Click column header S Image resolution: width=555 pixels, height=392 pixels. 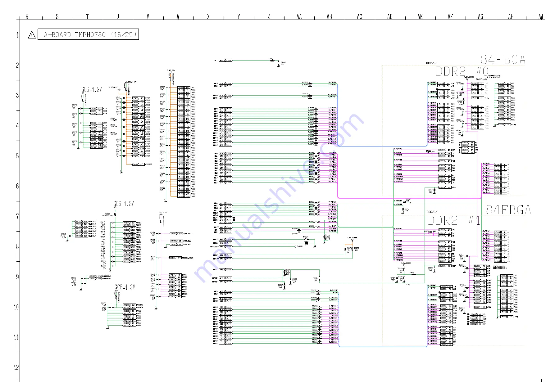57,16
